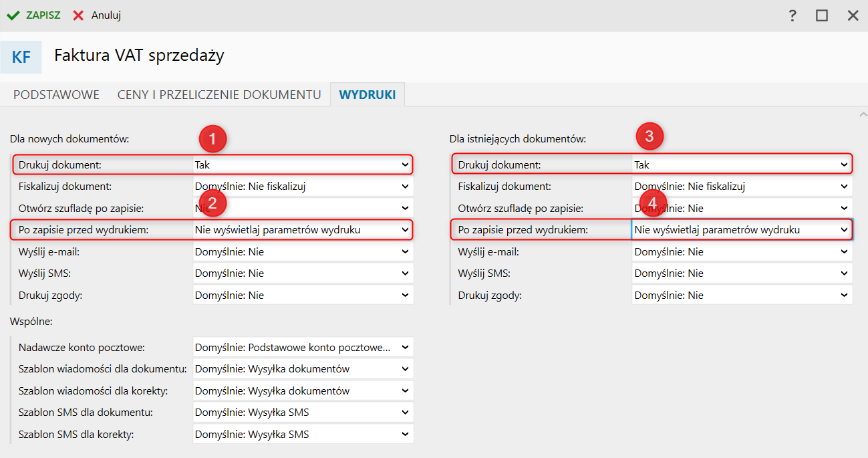Close the window with the X icon

point(853,15)
